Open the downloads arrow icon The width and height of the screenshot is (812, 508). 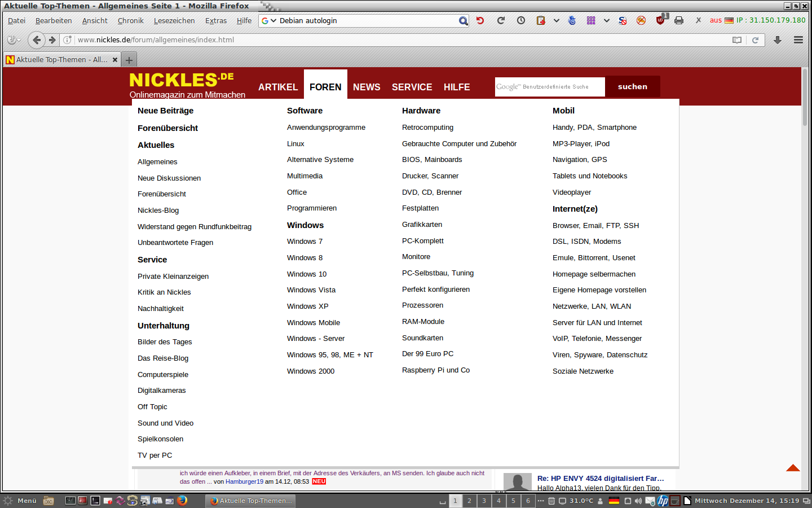pyautogui.click(x=778, y=40)
